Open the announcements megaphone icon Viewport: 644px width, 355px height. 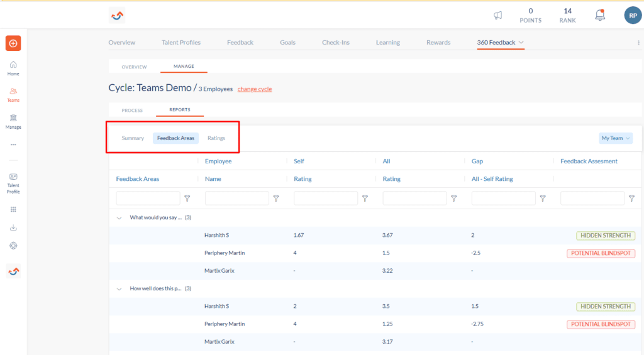[497, 15]
